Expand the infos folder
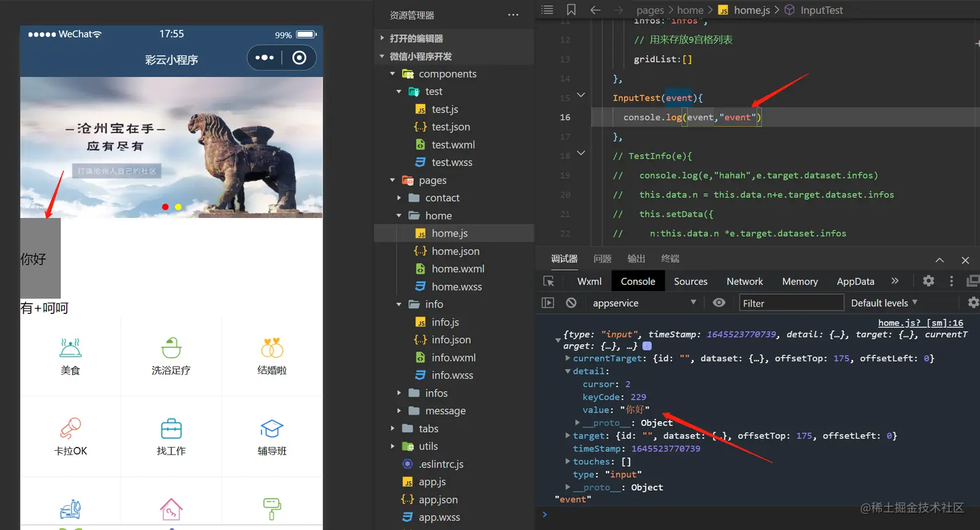 [x=399, y=393]
